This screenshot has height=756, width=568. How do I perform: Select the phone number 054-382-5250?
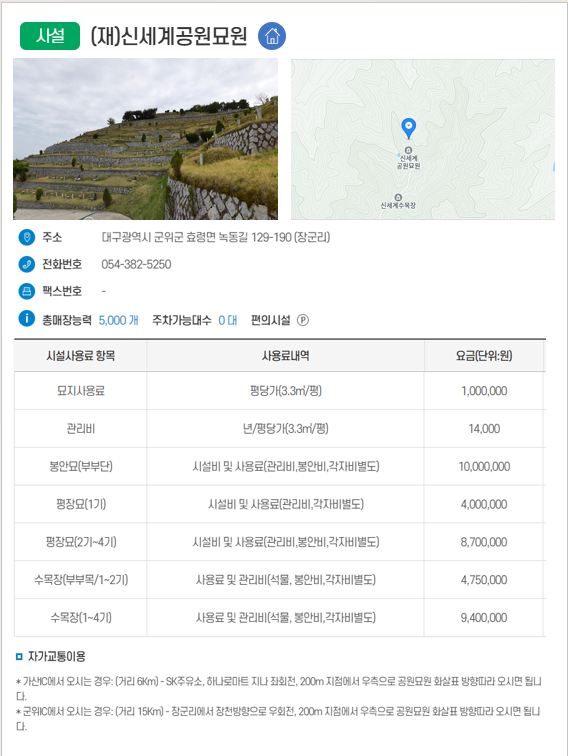(136, 264)
